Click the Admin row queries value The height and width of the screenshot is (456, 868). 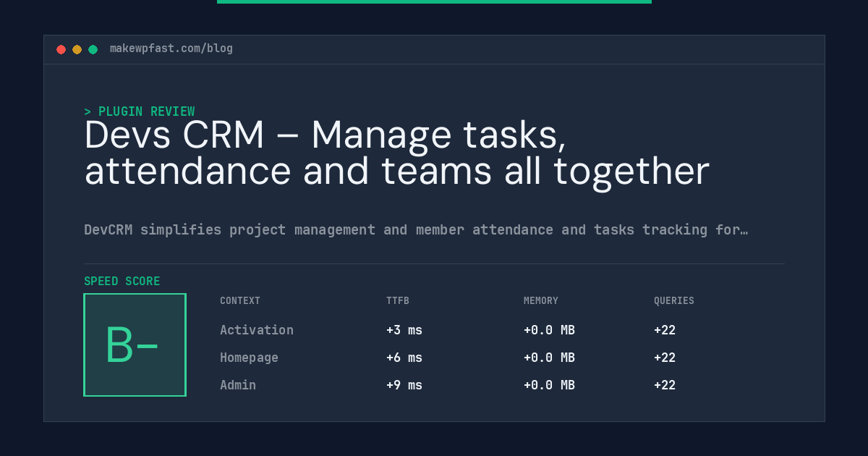coord(665,385)
